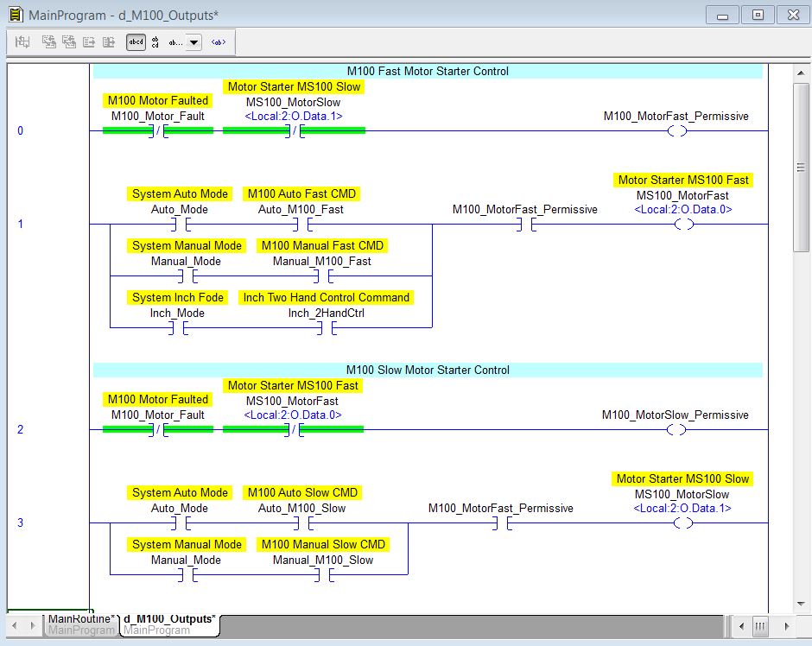
Task: Select the M100_MotorSlow_Permissive coil
Action: pyautogui.click(x=676, y=429)
